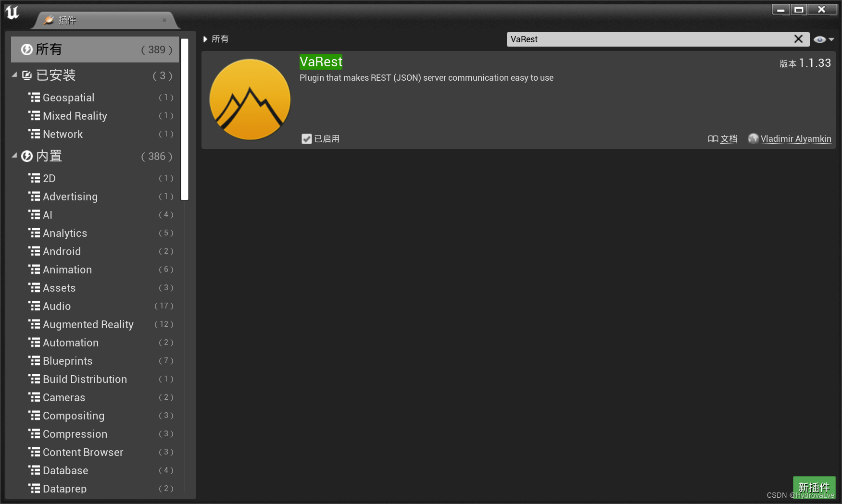This screenshot has height=504, width=842.
Task: Click the Unreal Engine logo icon
Action: (13, 12)
